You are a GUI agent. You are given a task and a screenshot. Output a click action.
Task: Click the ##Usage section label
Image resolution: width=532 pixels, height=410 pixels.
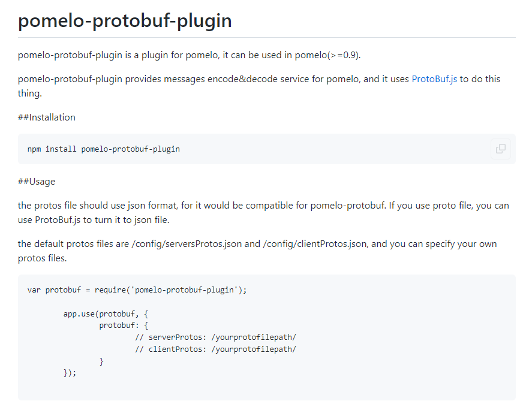coord(37,182)
